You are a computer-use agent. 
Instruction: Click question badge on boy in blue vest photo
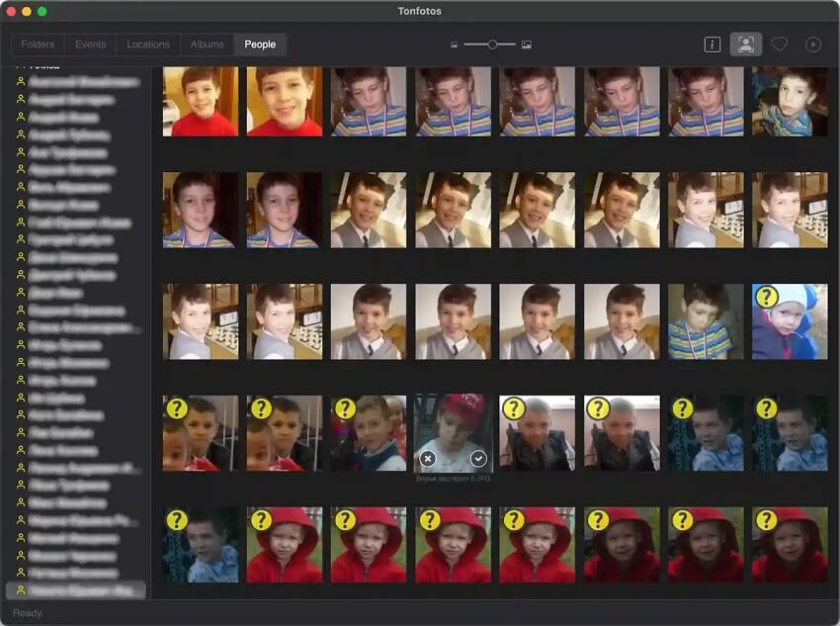(346, 408)
